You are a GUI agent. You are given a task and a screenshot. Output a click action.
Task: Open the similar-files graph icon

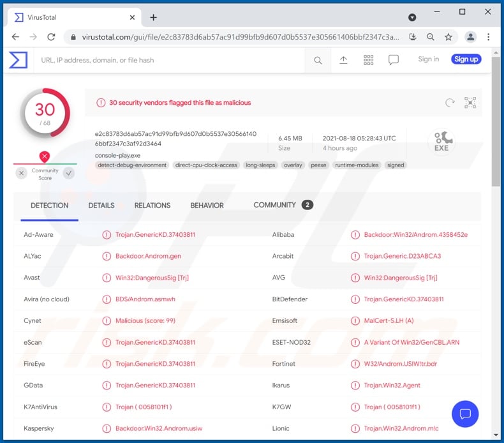pos(470,103)
